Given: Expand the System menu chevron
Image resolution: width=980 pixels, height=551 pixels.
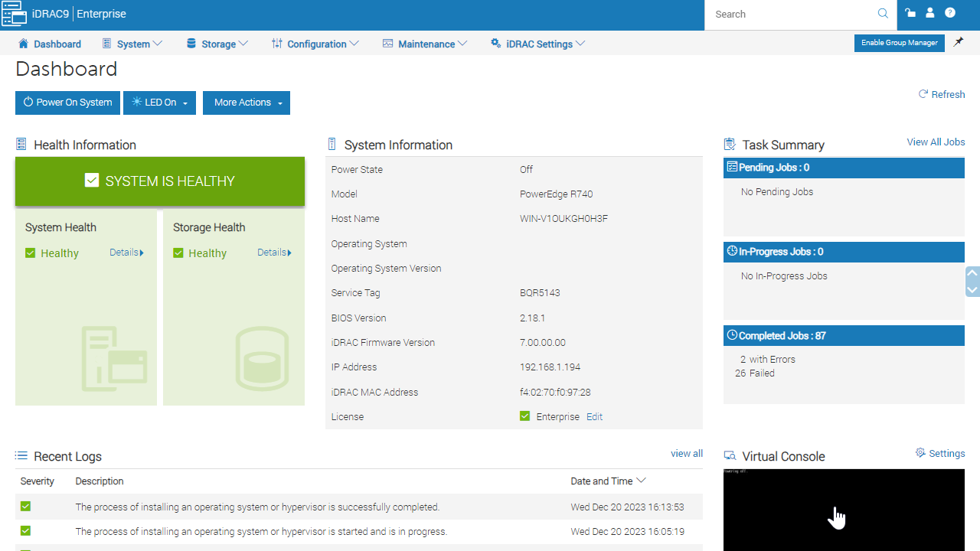Looking at the screenshot, I should (x=158, y=44).
